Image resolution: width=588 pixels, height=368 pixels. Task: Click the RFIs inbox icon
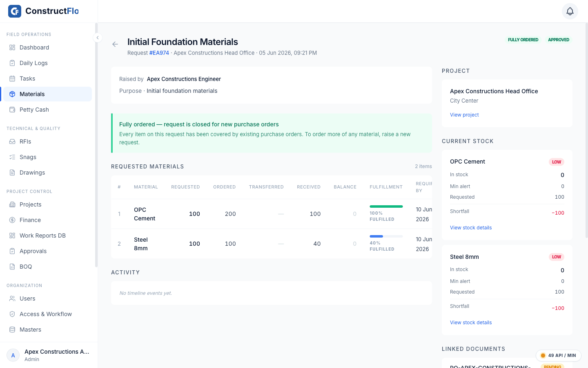(x=12, y=141)
